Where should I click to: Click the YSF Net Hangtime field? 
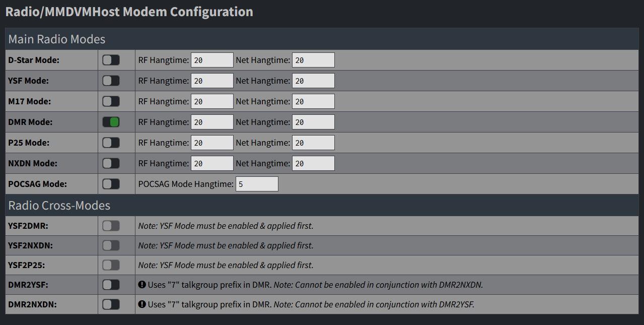(x=313, y=81)
